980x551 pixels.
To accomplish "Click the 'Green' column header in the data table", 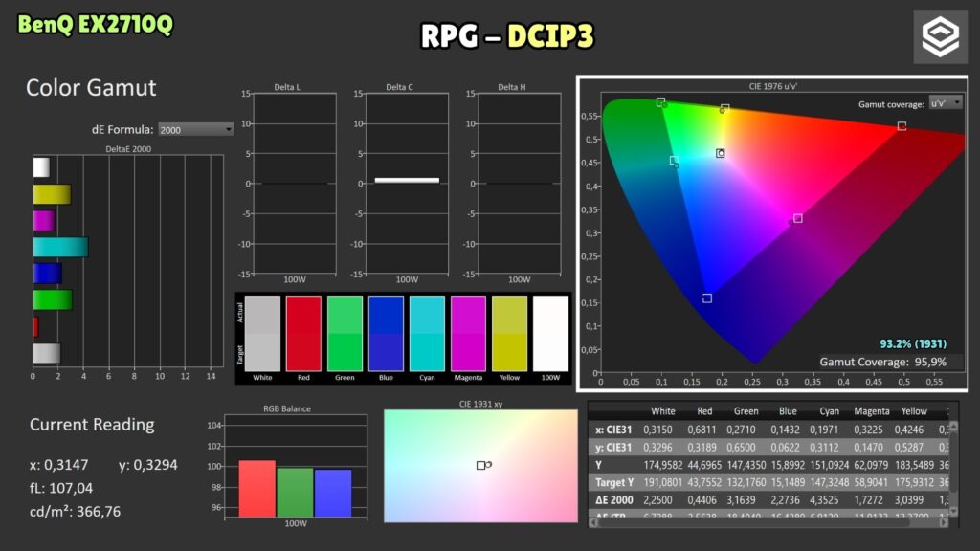I will click(746, 411).
